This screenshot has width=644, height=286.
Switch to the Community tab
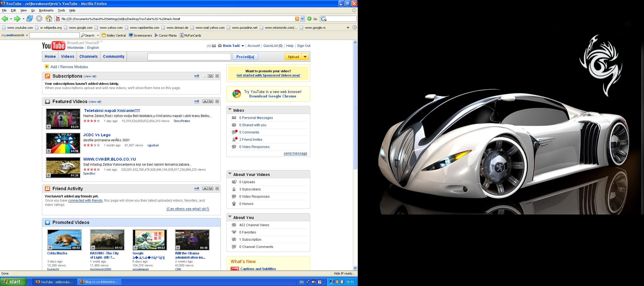(x=113, y=56)
